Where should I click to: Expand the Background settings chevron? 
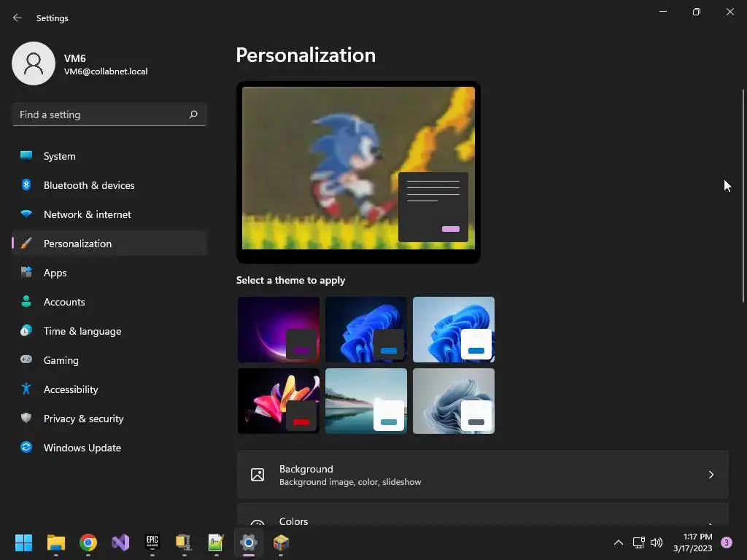coord(711,475)
